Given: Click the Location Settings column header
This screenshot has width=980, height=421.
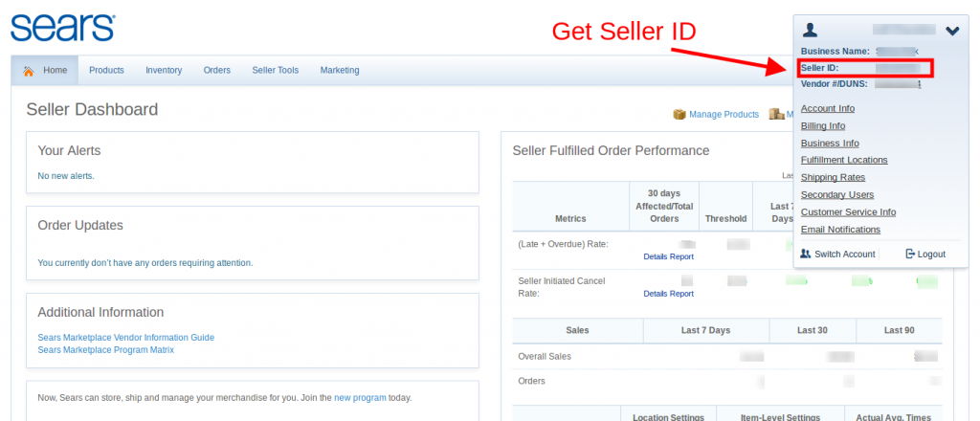Looking at the screenshot, I should click(668, 417).
